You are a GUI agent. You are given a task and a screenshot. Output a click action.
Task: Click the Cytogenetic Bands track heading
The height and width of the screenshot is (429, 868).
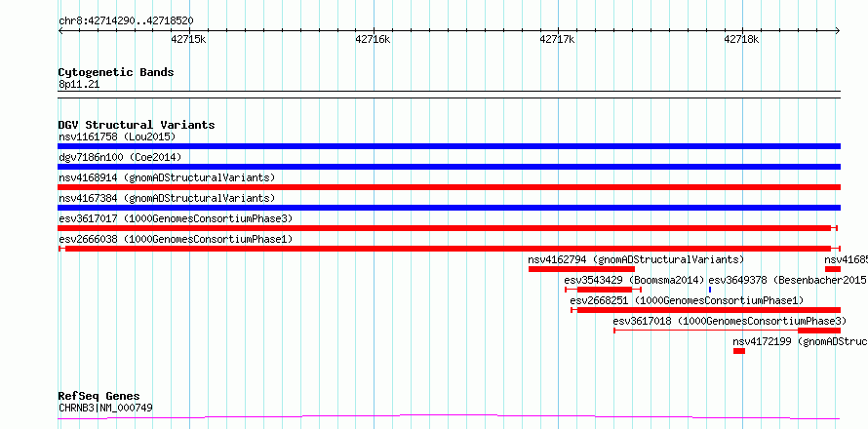click(x=116, y=72)
